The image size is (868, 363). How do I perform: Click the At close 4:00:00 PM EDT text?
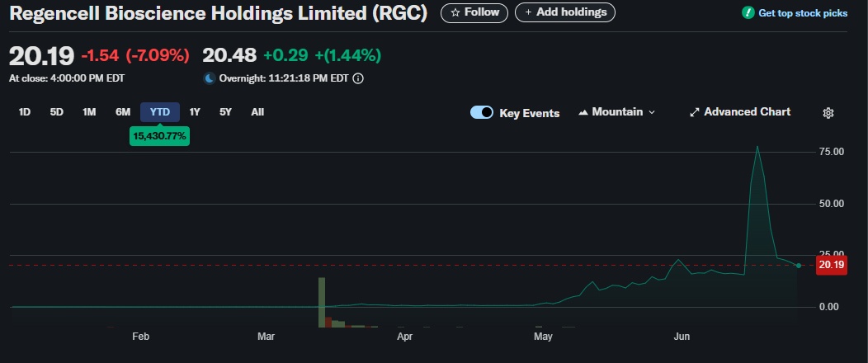click(x=67, y=78)
